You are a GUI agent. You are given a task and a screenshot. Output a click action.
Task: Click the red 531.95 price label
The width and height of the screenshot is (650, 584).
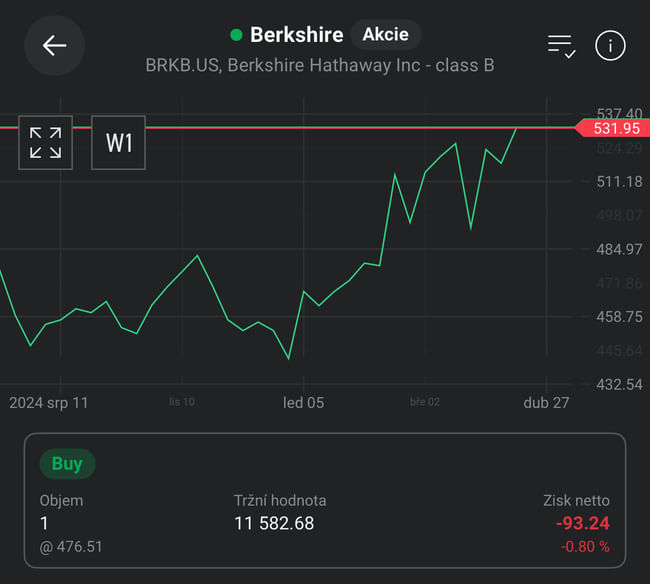(614, 128)
